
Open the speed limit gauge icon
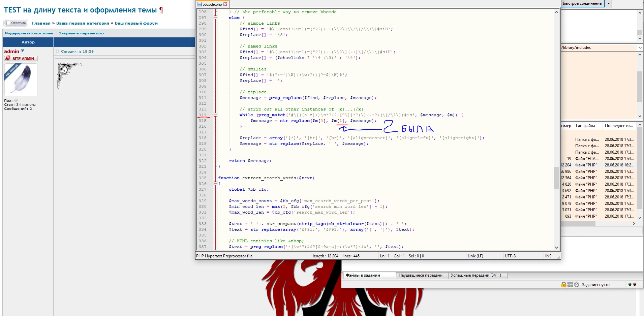(577, 284)
